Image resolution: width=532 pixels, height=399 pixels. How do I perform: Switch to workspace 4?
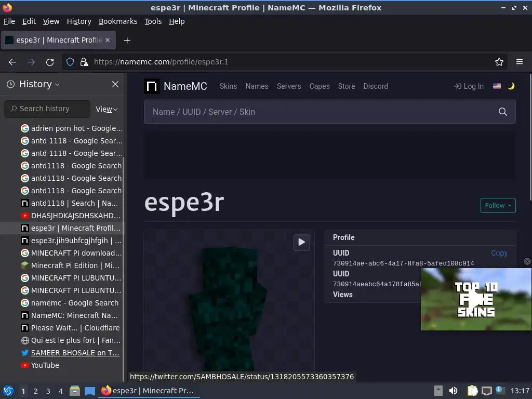[x=61, y=391]
